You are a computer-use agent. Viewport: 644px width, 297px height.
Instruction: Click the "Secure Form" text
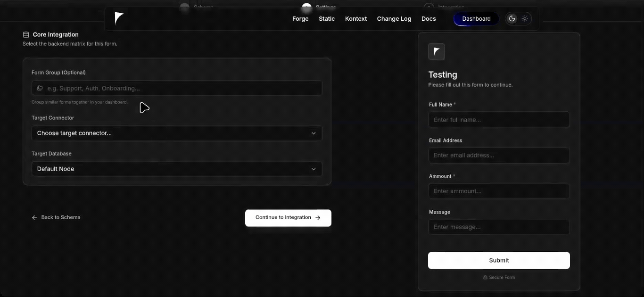(502, 277)
